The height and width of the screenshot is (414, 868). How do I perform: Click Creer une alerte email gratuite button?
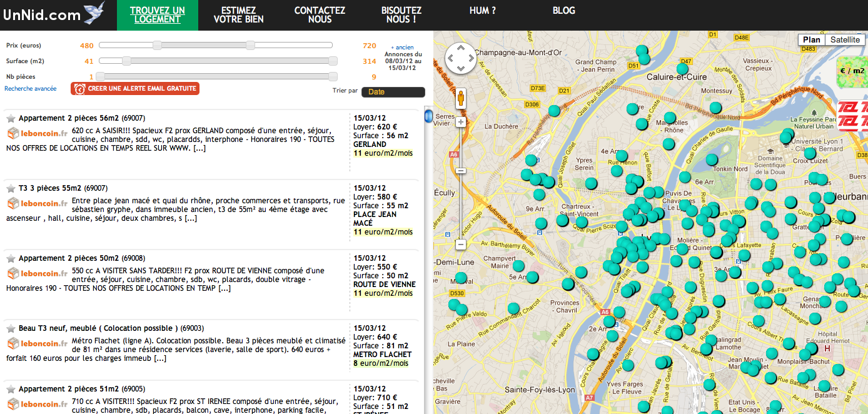[135, 89]
